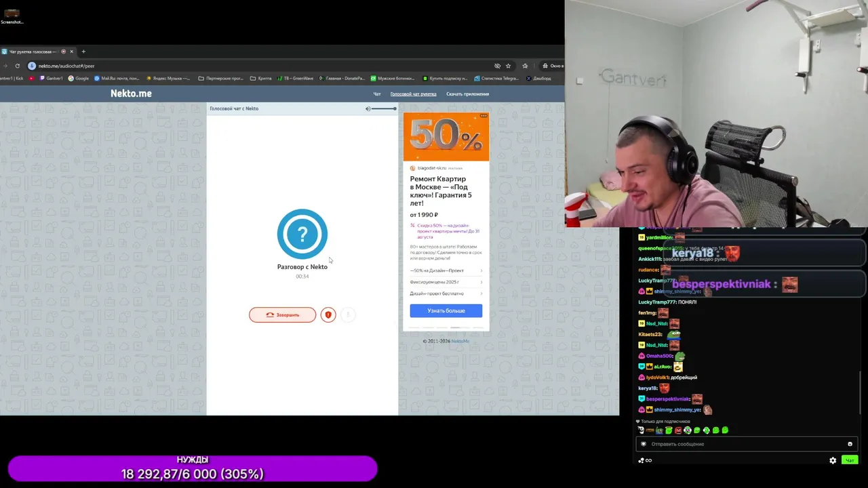Open the Screenshot desktop file icon

[x=12, y=16]
